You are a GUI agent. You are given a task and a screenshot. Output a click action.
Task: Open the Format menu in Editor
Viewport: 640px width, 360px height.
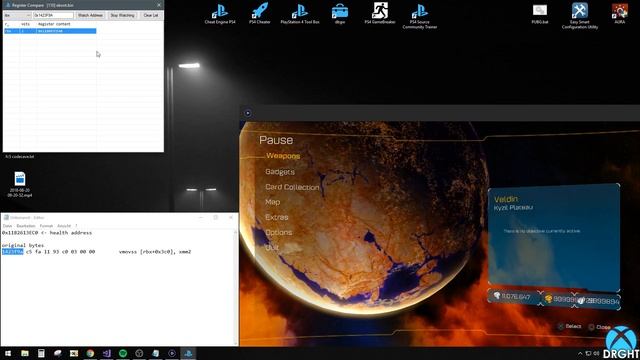pyautogui.click(x=46, y=226)
